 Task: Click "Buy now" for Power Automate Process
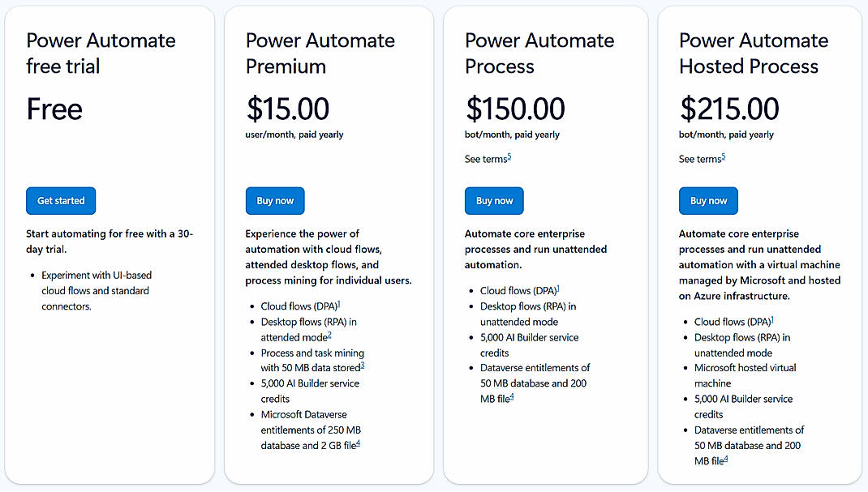point(493,200)
